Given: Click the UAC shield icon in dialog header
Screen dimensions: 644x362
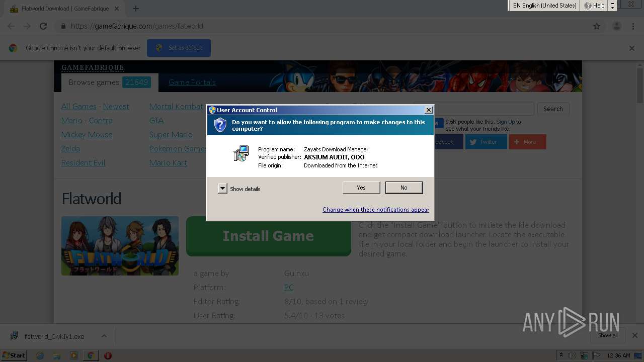Looking at the screenshot, I should click(x=220, y=125).
